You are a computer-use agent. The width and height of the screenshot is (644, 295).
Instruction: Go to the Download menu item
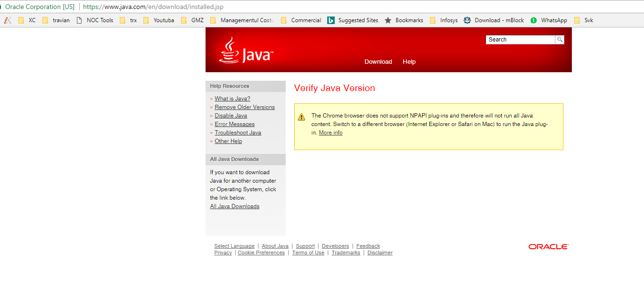(378, 62)
